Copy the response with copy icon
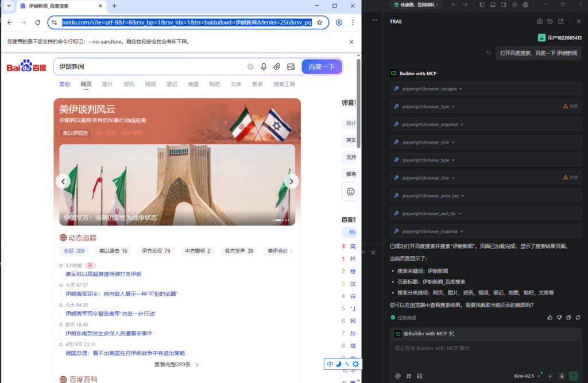This screenshot has height=383, width=588. 568,318
